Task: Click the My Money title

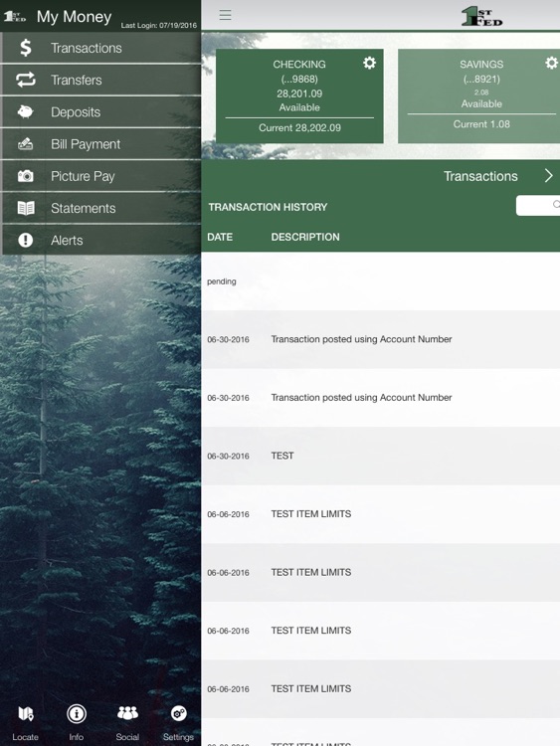Action: click(x=75, y=17)
